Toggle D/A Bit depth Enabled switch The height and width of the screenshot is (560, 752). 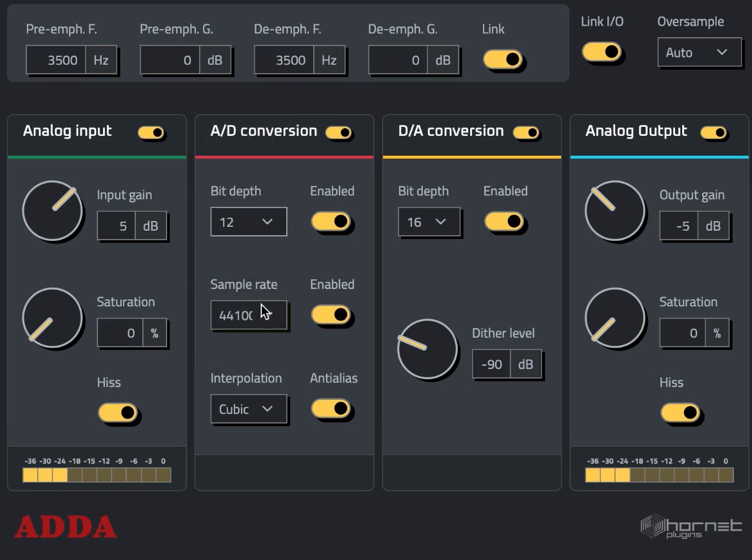[x=504, y=221]
